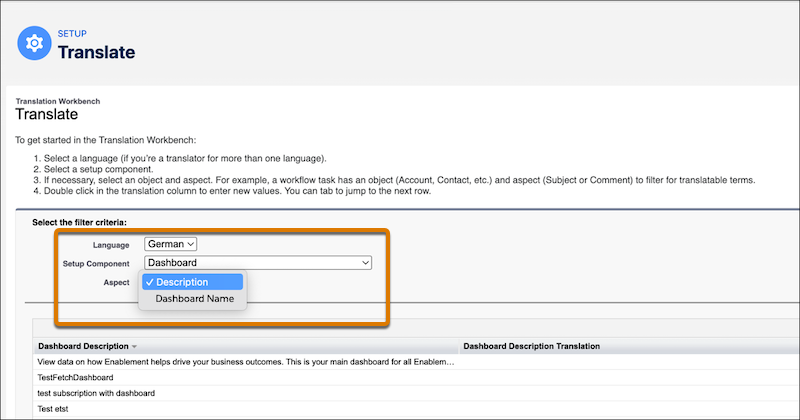The image size is (800, 420).
Task: Click the Translation Workbench heading text
Action: (x=58, y=101)
